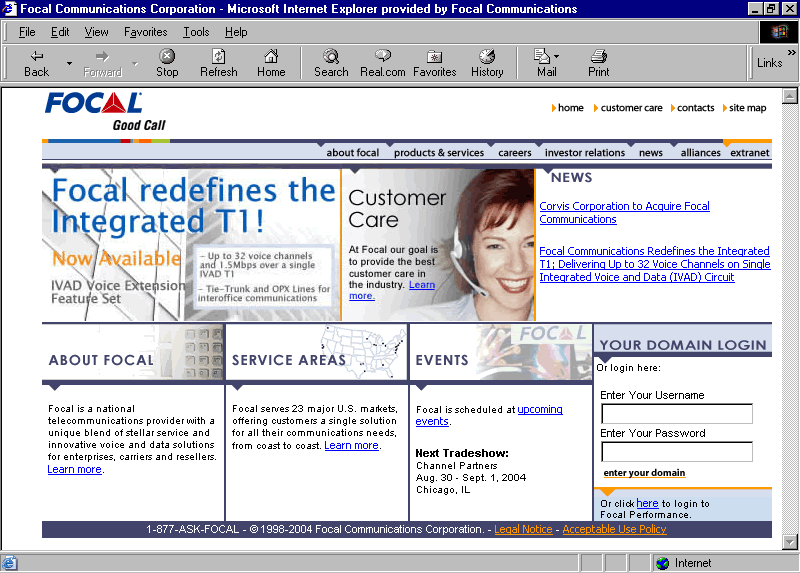This screenshot has height=573, width=800.
Task: Open the customer care top link
Action: (631, 108)
